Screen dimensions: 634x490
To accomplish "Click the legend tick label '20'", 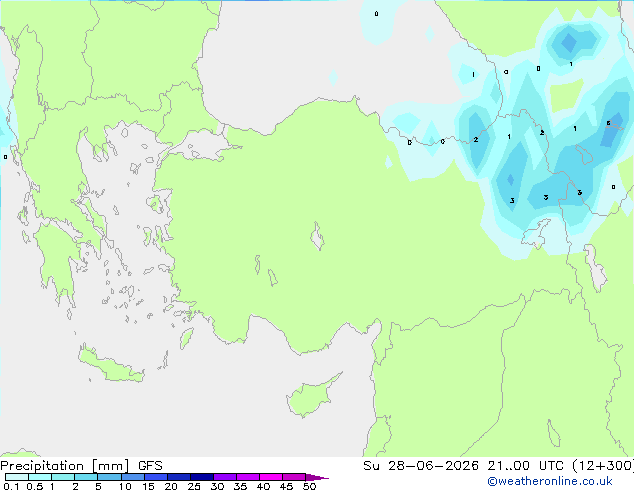I will pos(171,486).
